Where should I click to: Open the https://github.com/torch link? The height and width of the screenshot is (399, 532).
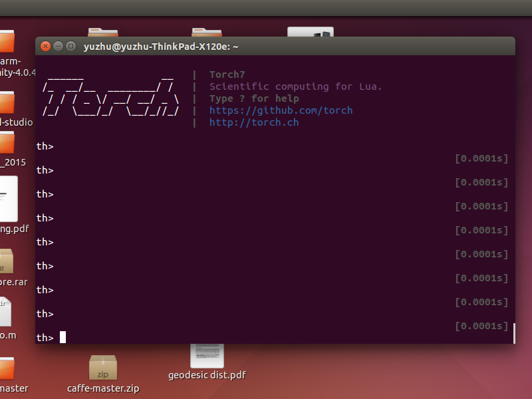point(281,110)
